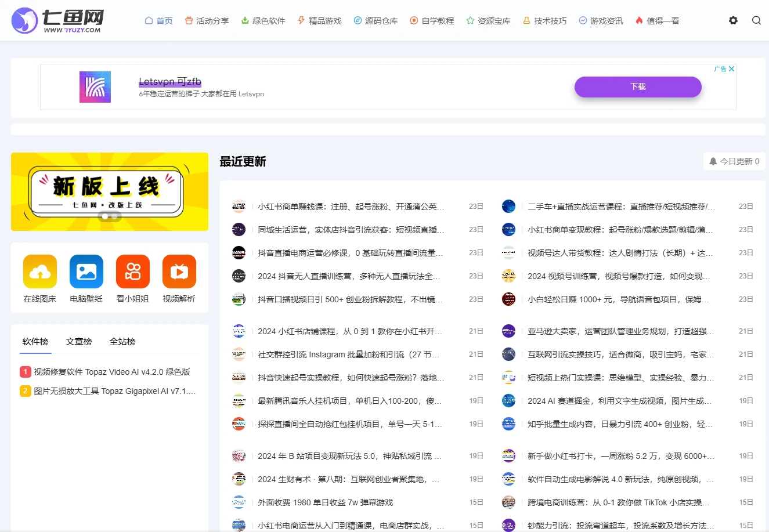769x532 pixels.
Task: Open the 自学教程 tutorials section
Action: pos(431,20)
